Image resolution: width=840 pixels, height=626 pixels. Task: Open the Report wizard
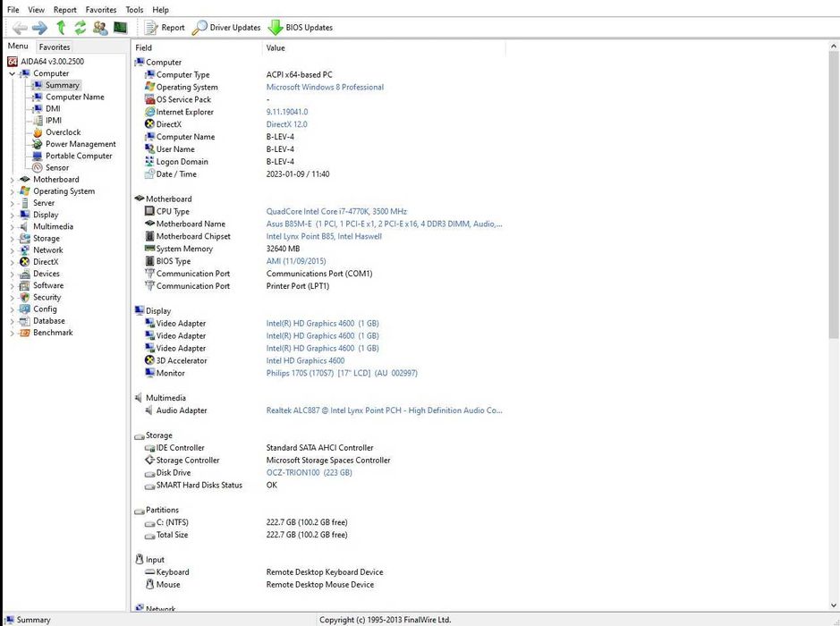[165, 28]
